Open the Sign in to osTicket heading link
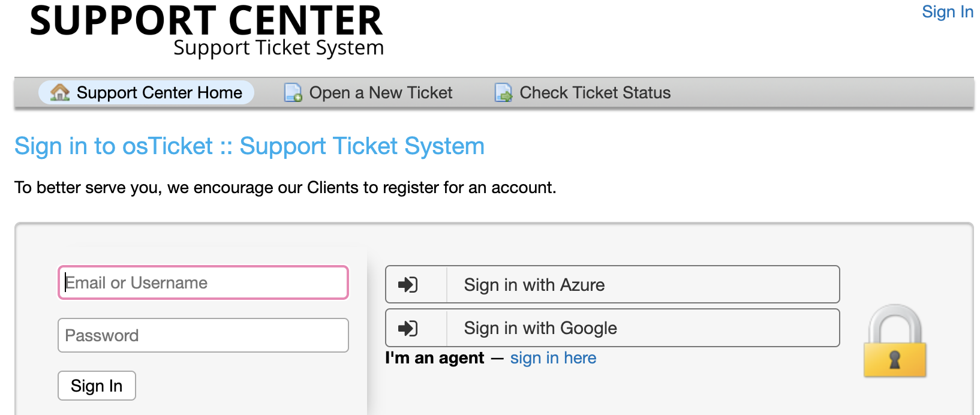This screenshot has height=415, width=980. (x=249, y=146)
